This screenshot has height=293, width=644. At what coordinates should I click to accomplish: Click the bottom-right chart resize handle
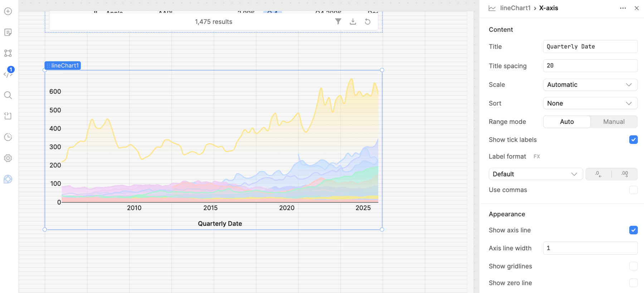pyautogui.click(x=382, y=230)
